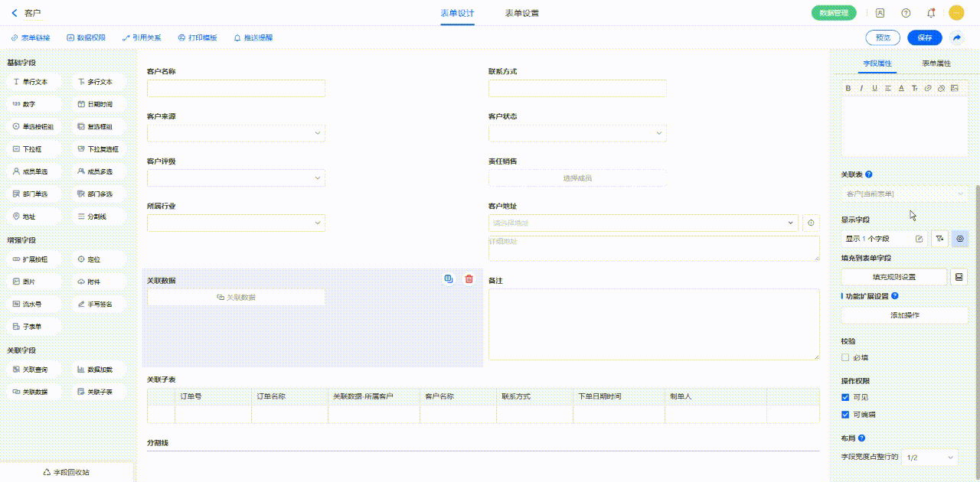Open the 字段回收站 at the bottom
Viewport: 980px width, 482px height.
pyautogui.click(x=67, y=472)
